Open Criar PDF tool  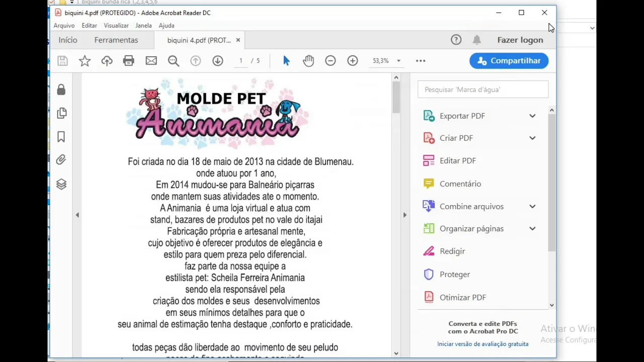tap(456, 138)
